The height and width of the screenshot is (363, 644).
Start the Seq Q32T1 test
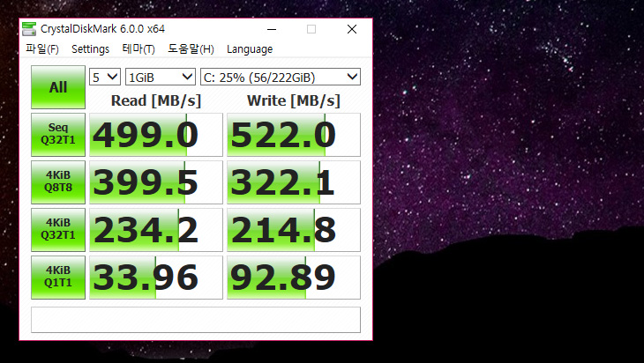58,135
